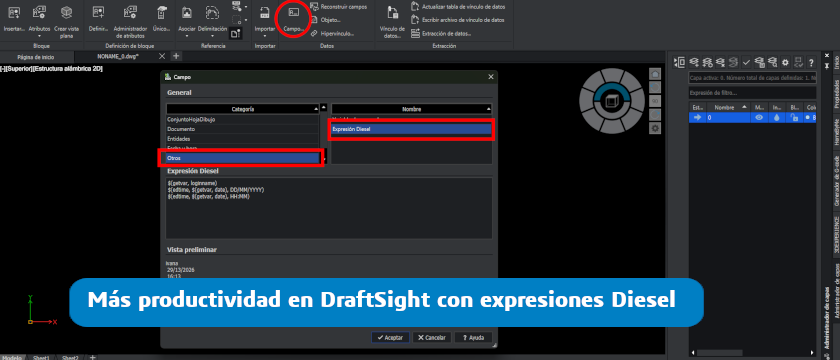
Task: Click the Insertar block icon
Action: (14, 12)
